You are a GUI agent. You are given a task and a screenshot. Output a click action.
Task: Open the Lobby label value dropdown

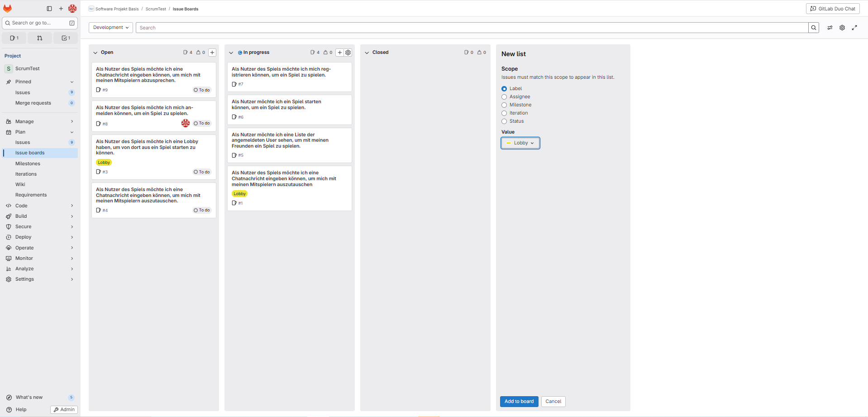click(x=520, y=143)
